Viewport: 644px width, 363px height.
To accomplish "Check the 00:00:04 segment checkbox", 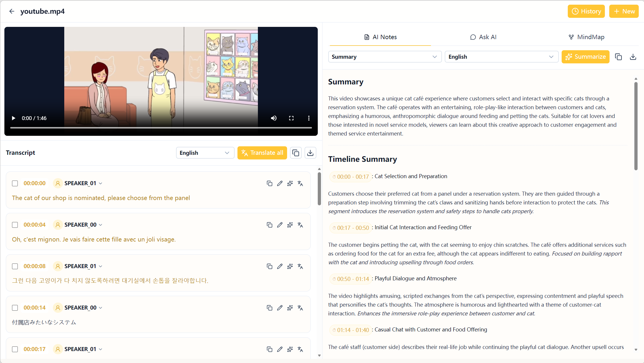I will click(x=15, y=225).
